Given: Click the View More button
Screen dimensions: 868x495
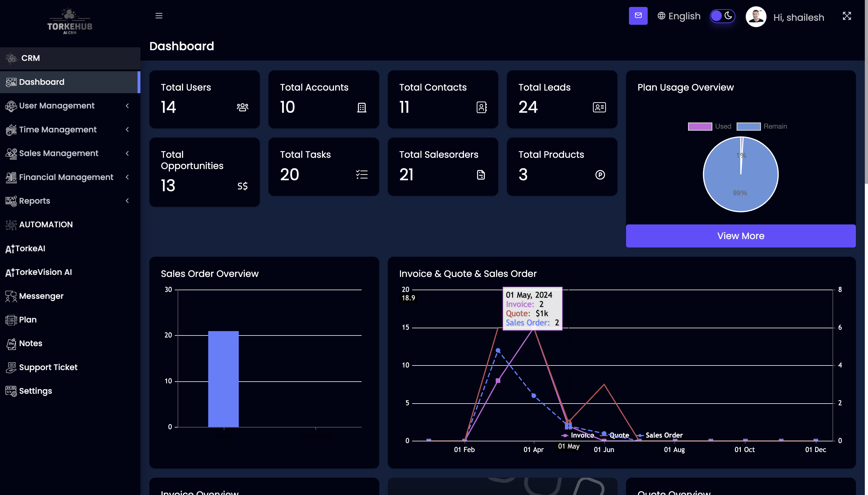Looking at the screenshot, I should coord(741,236).
